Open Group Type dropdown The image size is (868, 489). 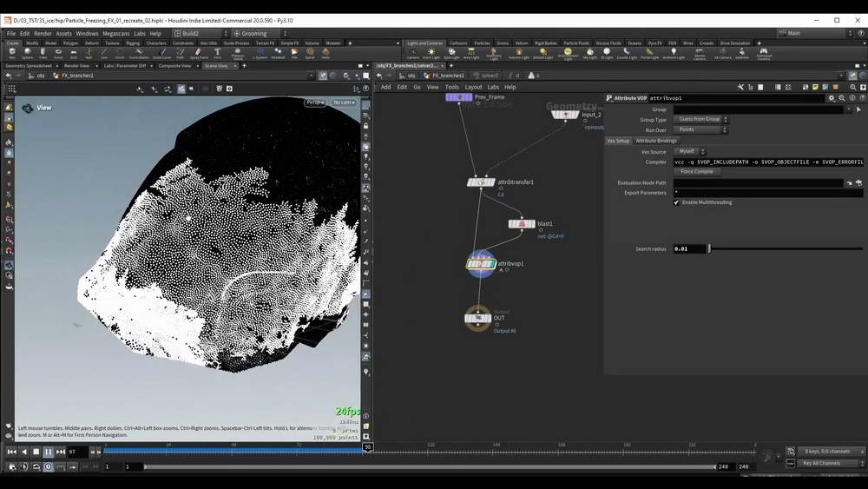pos(701,120)
